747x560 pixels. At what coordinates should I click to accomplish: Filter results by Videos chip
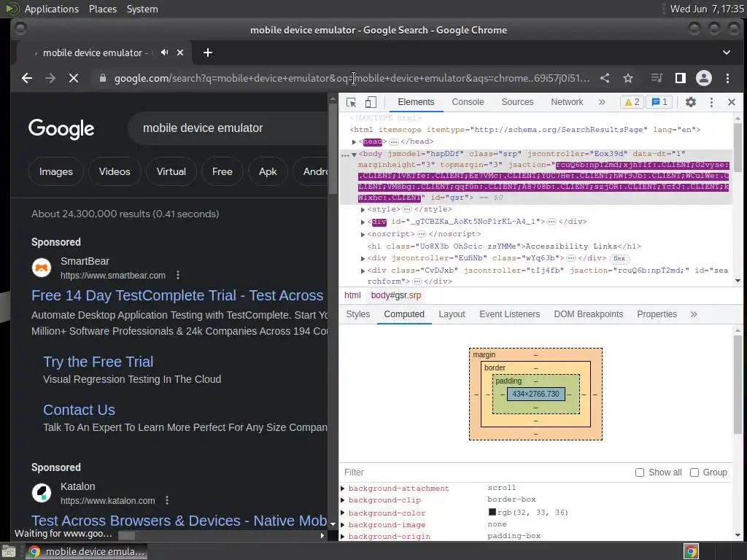pos(115,171)
